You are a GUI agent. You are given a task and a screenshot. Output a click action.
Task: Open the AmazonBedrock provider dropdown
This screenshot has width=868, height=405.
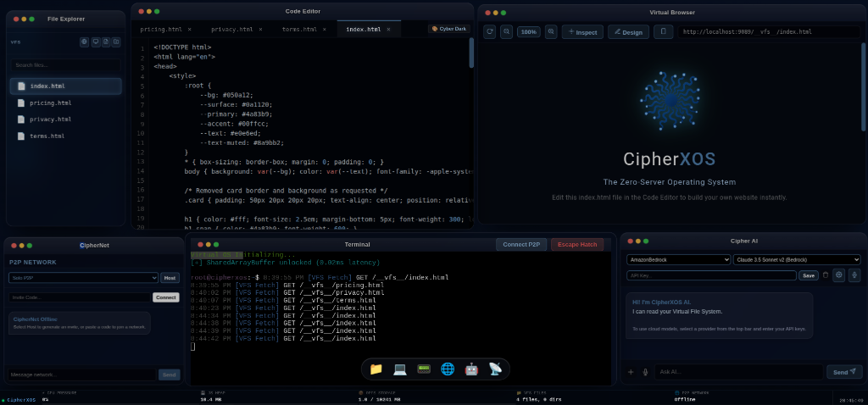coord(679,259)
